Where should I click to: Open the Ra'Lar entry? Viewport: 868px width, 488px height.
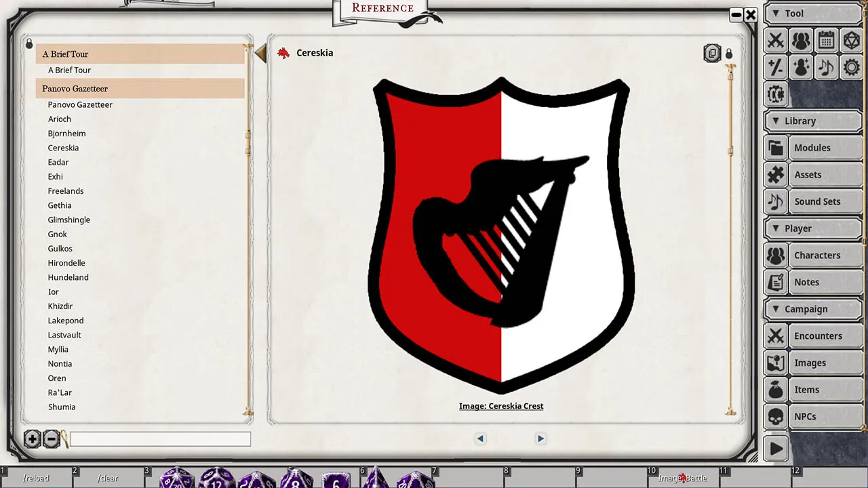coord(60,392)
